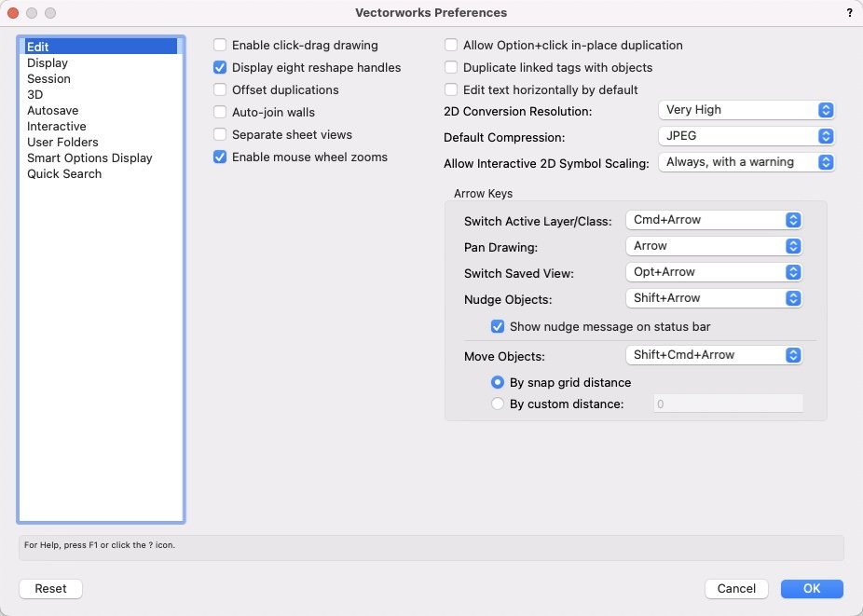Open the User Folders category
Screen dimensions: 863x616
click(x=102, y=142)
